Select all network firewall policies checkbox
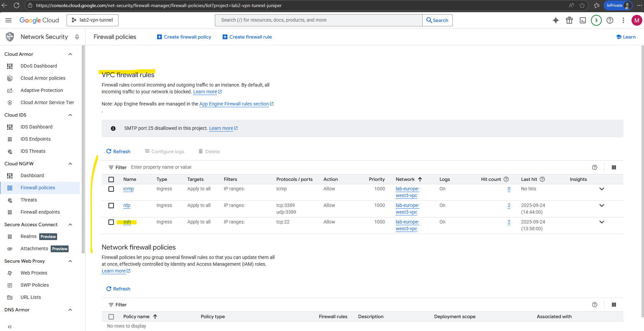 click(111, 317)
